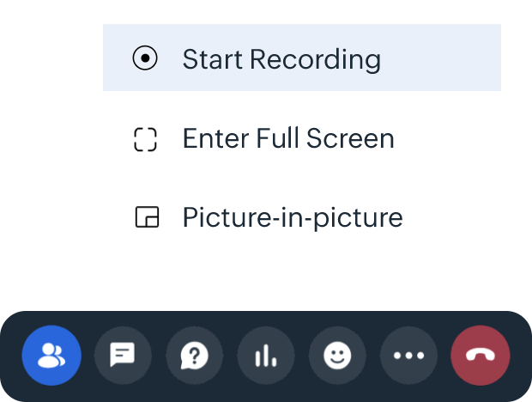Choose Enter Full Screen from the menu
This screenshot has height=402, width=532.
pyautogui.click(x=300, y=139)
